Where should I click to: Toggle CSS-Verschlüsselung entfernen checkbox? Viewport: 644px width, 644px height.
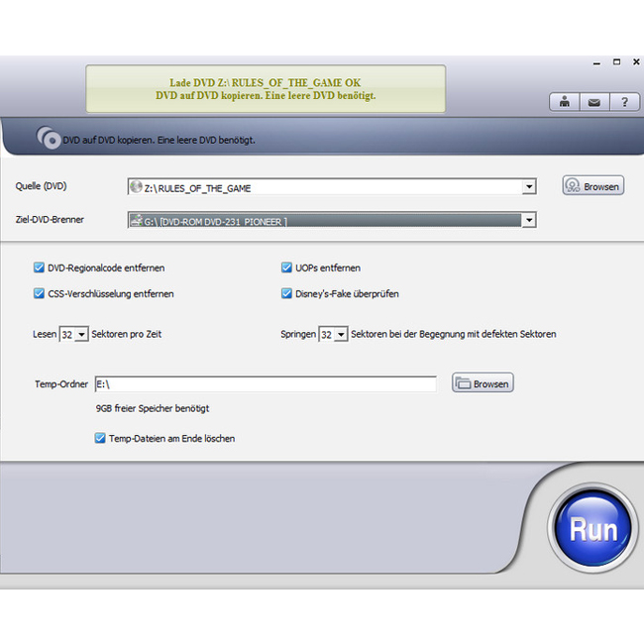[x=39, y=293]
